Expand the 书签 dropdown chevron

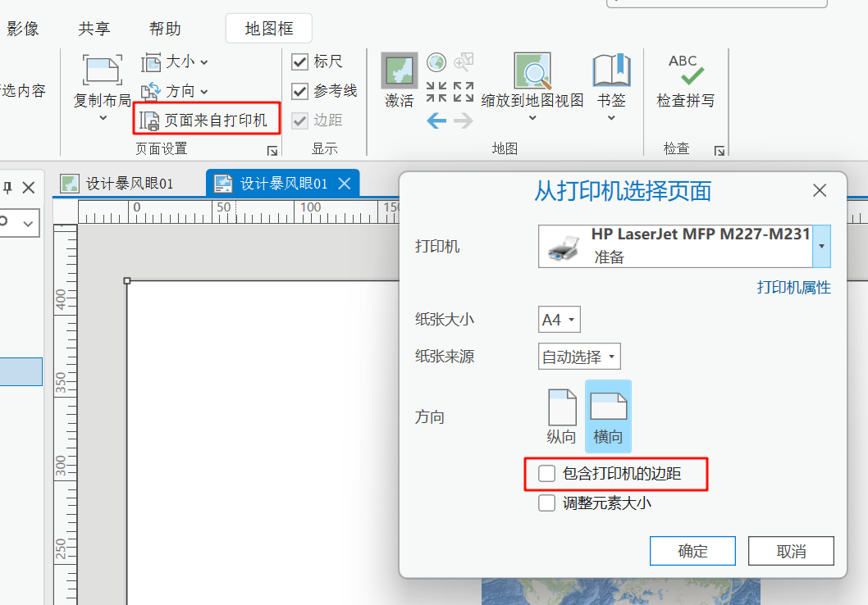pos(612,118)
